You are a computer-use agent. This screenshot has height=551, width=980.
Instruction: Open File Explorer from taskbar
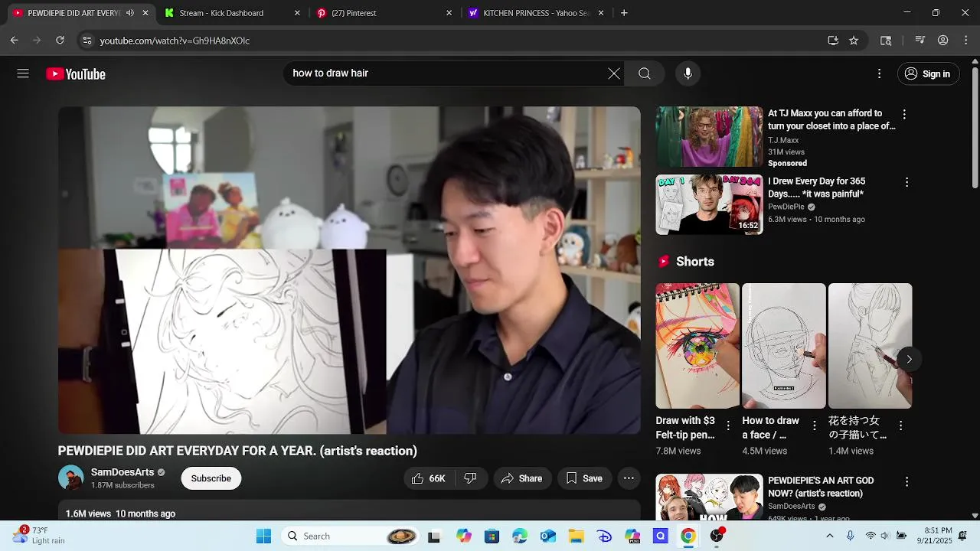click(x=576, y=536)
